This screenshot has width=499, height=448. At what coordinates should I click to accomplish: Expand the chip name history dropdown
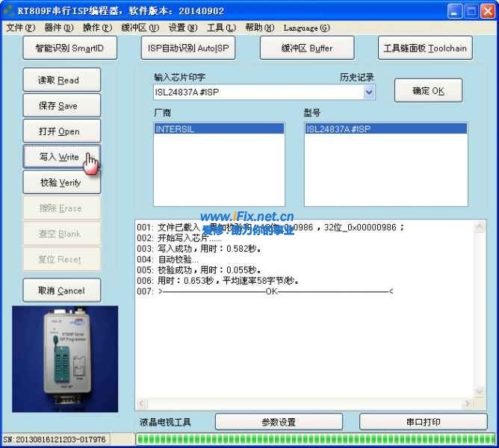[368, 93]
